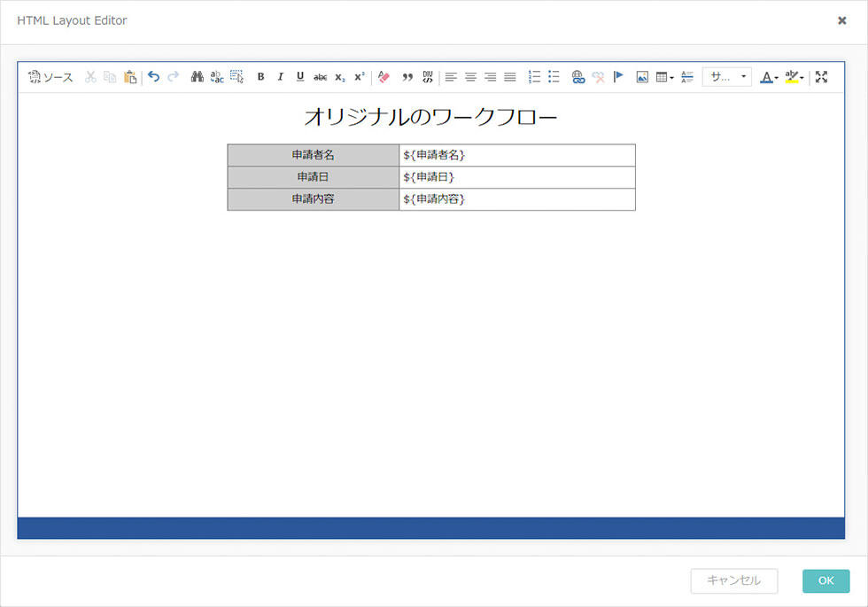Open Find with the binoculars icon
Screen dimensions: 868x607
[x=197, y=77]
